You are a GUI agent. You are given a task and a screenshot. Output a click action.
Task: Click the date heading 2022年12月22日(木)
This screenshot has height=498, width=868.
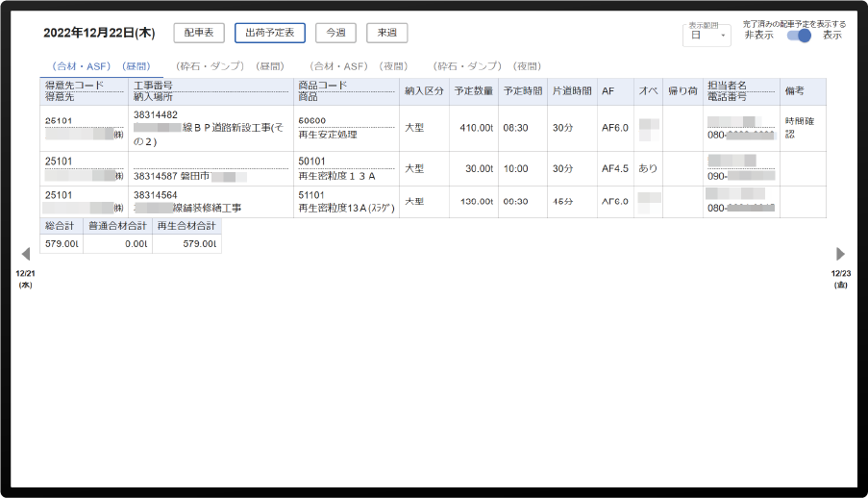coord(99,33)
